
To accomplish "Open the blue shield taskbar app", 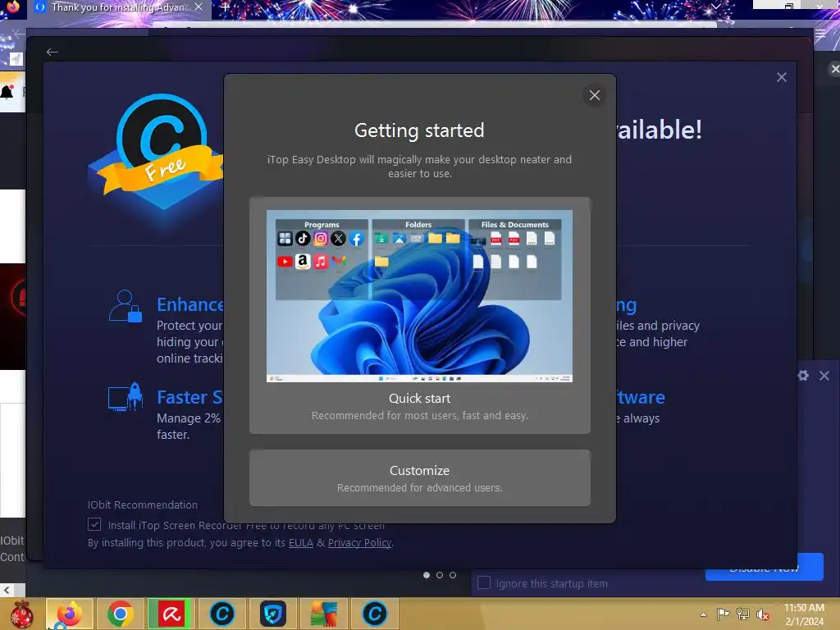I will tap(272, 614).
